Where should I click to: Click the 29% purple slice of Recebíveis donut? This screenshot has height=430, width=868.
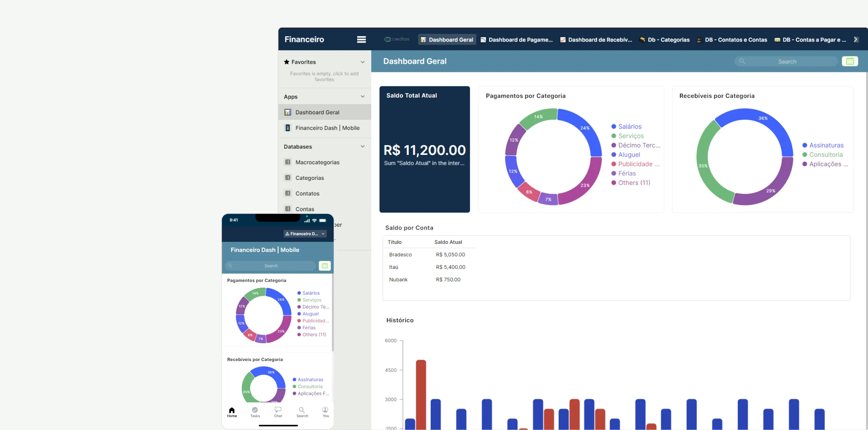[x=771, y=191]
